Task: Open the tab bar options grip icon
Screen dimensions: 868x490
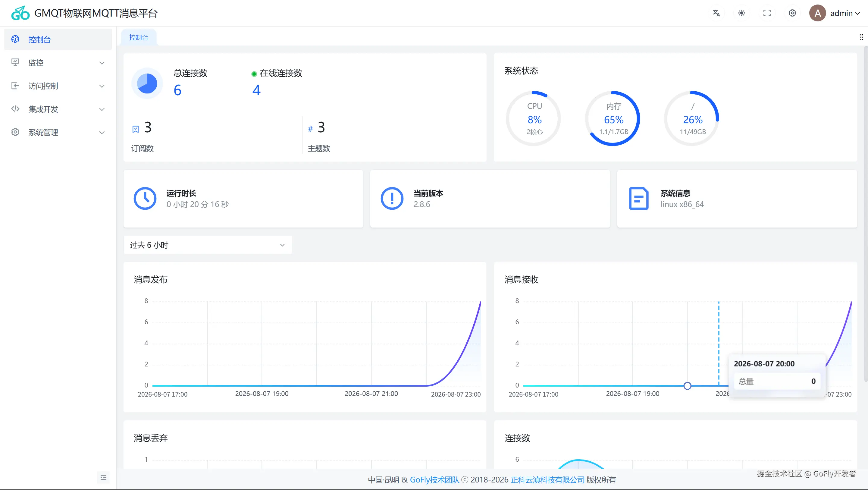Action: [x=861, y=37]
